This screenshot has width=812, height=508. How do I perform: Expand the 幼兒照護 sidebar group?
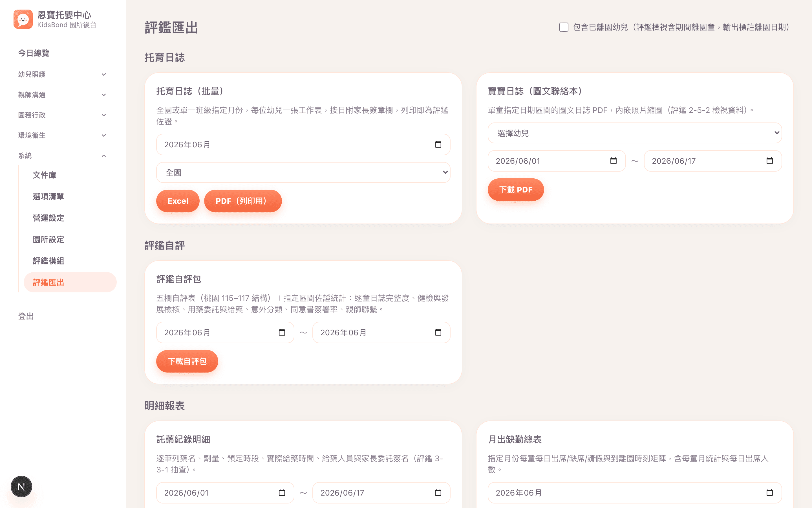[62, 74]
